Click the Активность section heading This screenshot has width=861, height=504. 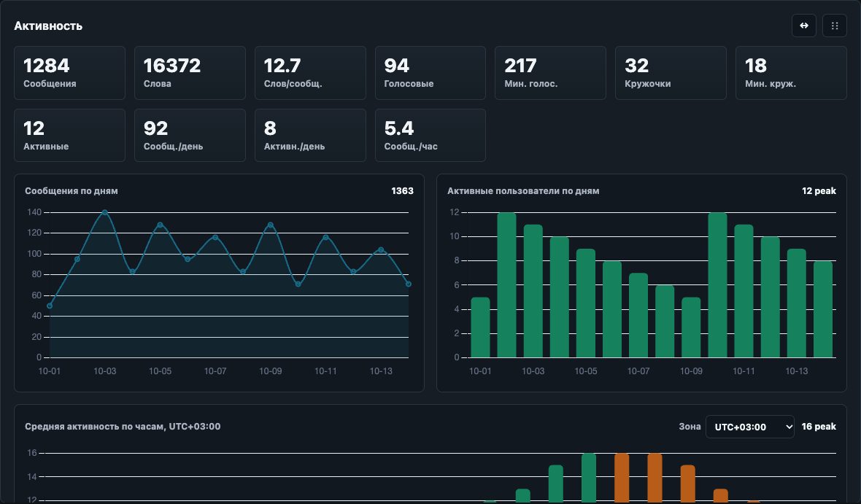48,26
